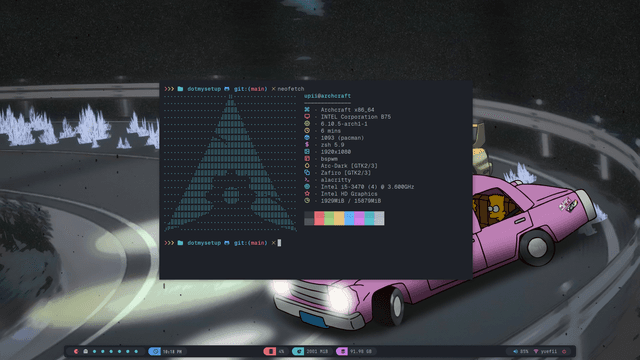This screenshot has width=640, height=360.
Task: Click the Intel i5-3470 (4) @ 3.600GHz text
Action: tap(367, 187)
